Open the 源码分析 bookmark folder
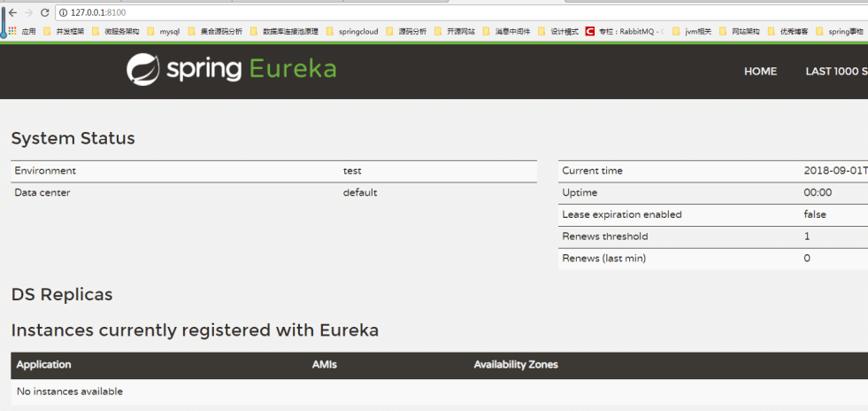 point(406,32)
